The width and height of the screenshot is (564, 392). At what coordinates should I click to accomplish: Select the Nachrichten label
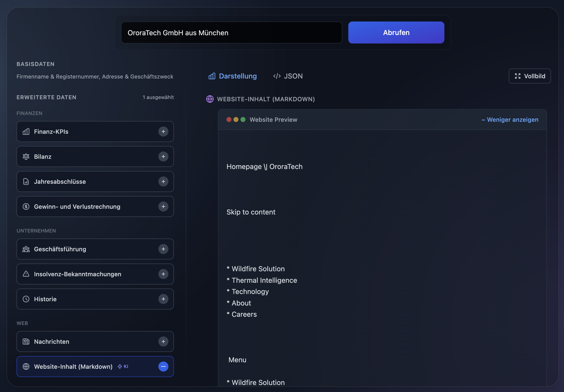pos(52,341)
